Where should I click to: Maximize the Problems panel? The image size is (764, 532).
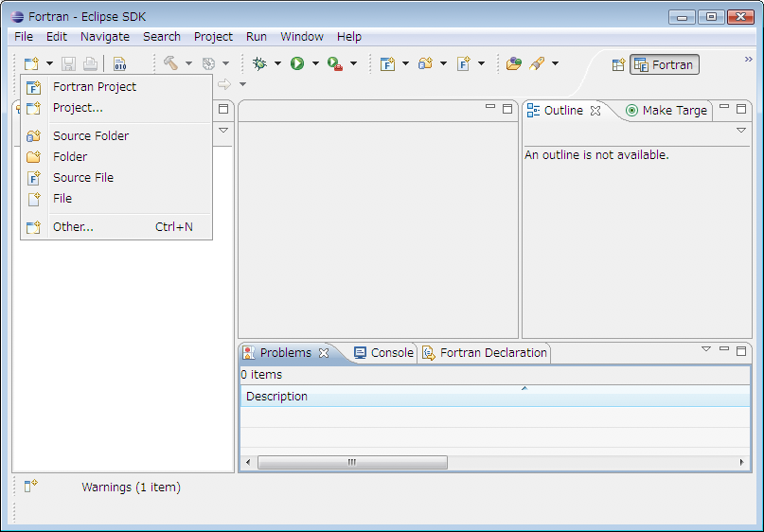coord(741,351)
